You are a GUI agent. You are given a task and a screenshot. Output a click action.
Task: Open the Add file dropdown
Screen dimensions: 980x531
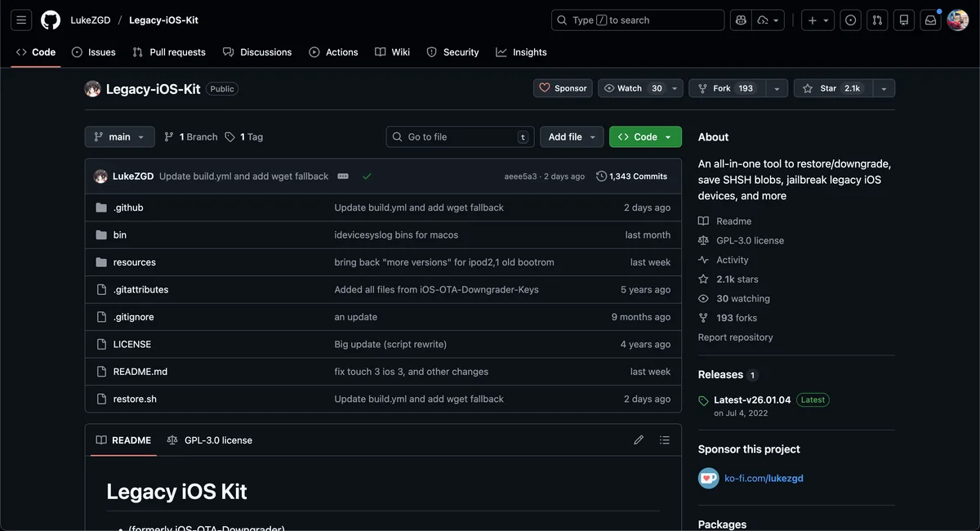coord(572,137)
